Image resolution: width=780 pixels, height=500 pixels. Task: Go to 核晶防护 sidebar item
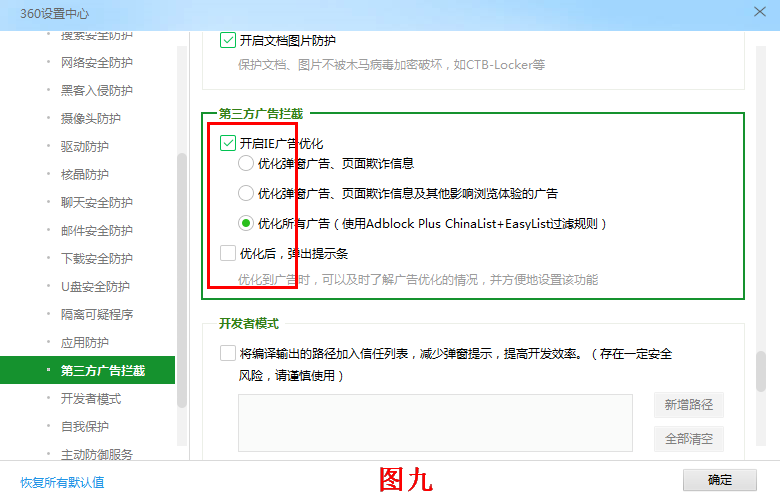pyautogui.click(x=85, y=175)
